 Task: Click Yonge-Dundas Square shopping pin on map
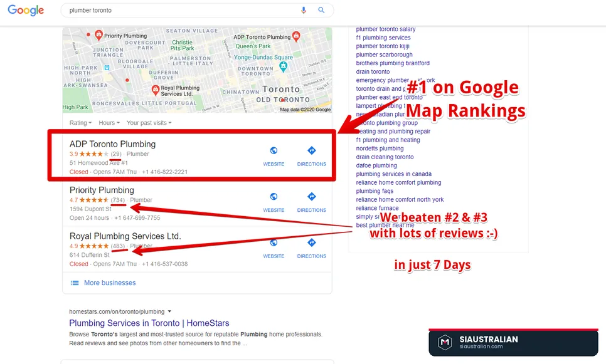click(x=284, y=67)
